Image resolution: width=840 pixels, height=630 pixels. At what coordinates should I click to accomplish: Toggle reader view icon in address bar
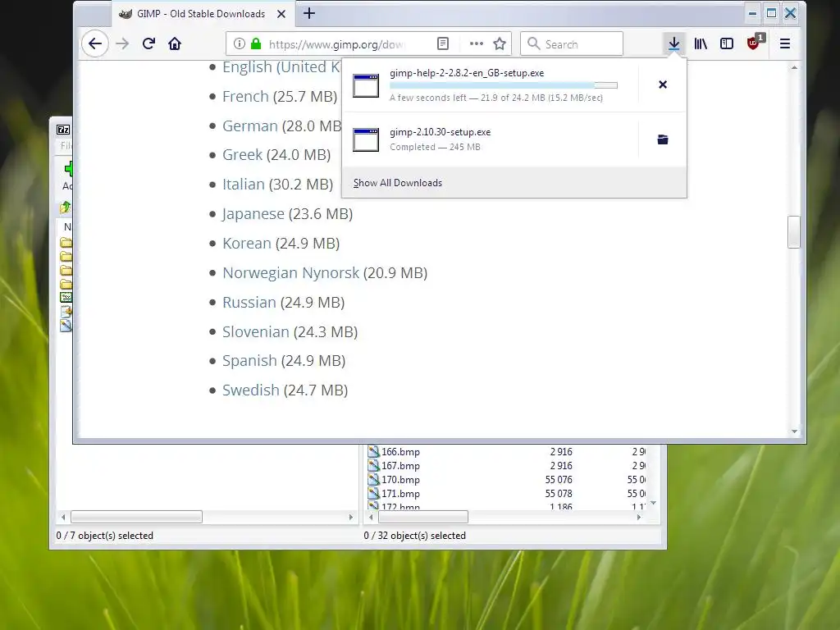coord(443,44)
